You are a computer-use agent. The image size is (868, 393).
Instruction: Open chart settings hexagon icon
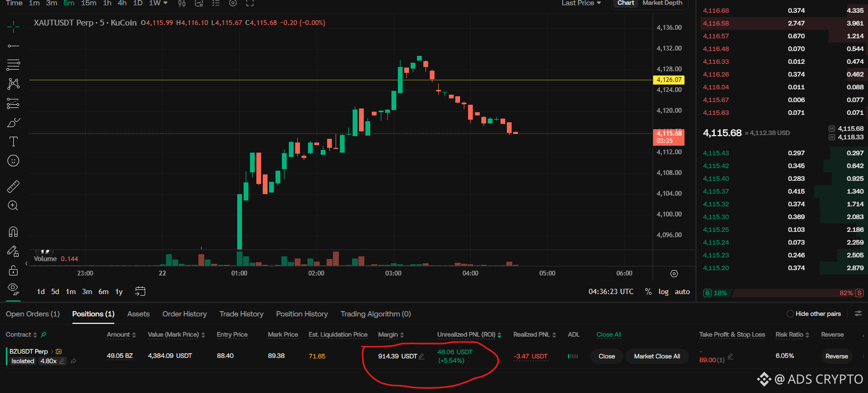click(233, 3)
